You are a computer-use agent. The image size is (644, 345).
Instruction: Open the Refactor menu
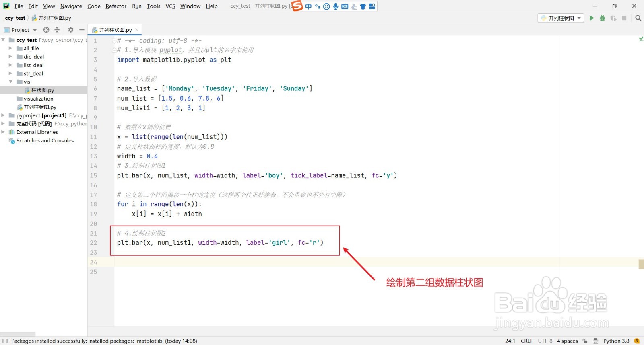pos(116,6)
